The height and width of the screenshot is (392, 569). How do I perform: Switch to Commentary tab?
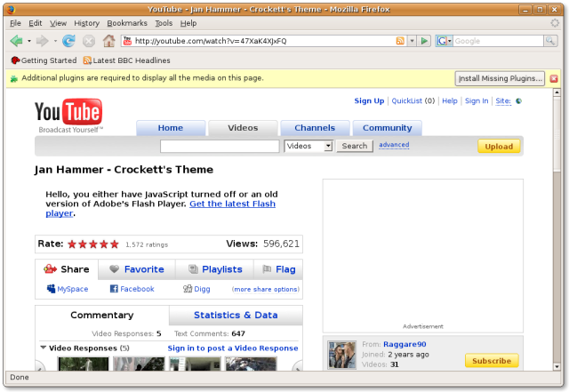102,315
